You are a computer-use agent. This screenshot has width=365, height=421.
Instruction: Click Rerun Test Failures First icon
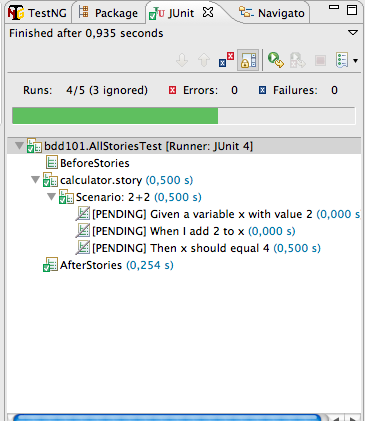pos(297,60)
